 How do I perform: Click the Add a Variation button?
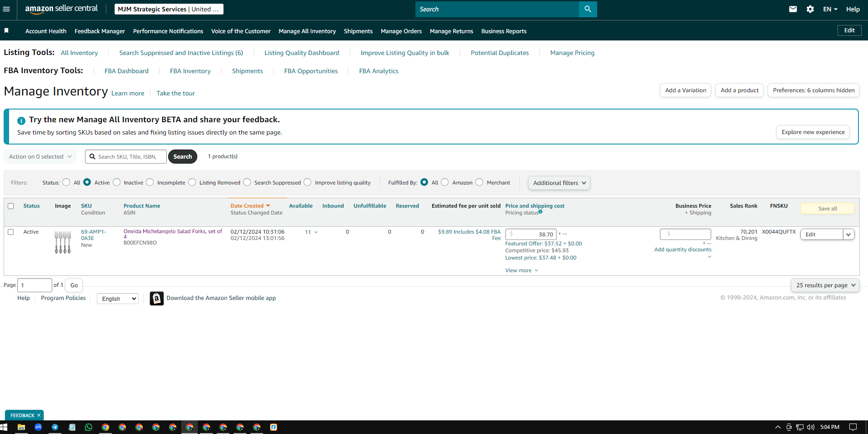(x=686, y=90)
